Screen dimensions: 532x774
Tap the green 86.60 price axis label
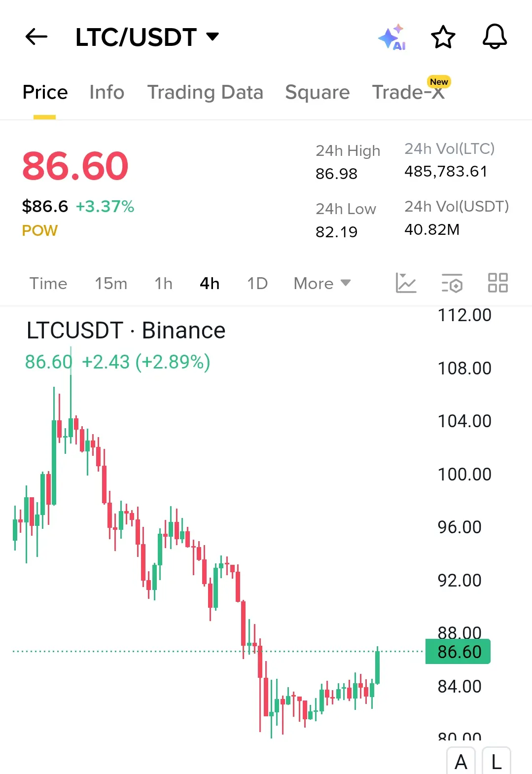[x=458, y=652]
